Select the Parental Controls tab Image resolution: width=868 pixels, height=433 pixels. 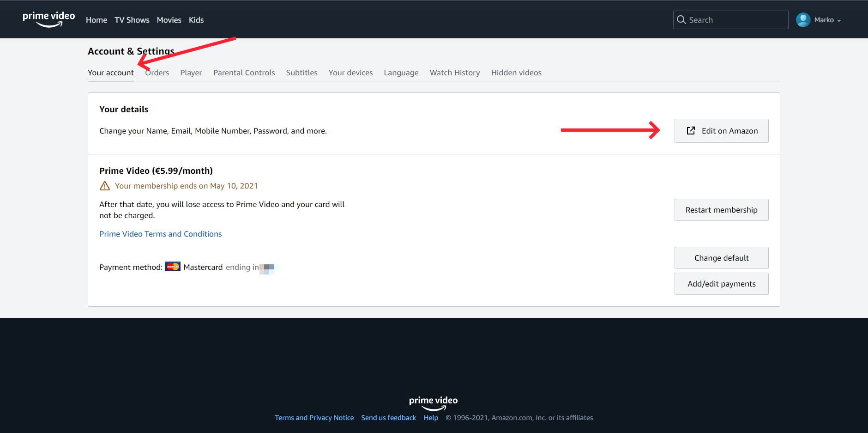244,73
